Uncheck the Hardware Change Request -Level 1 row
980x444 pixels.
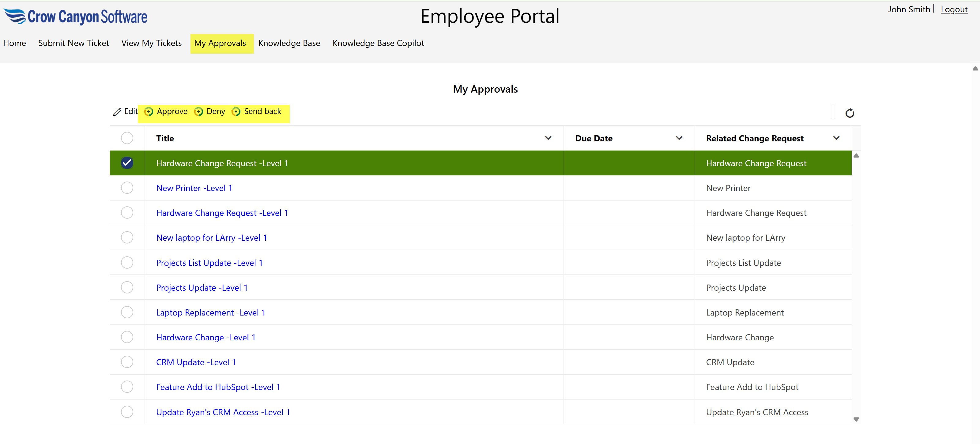click(x=127, y=163)
